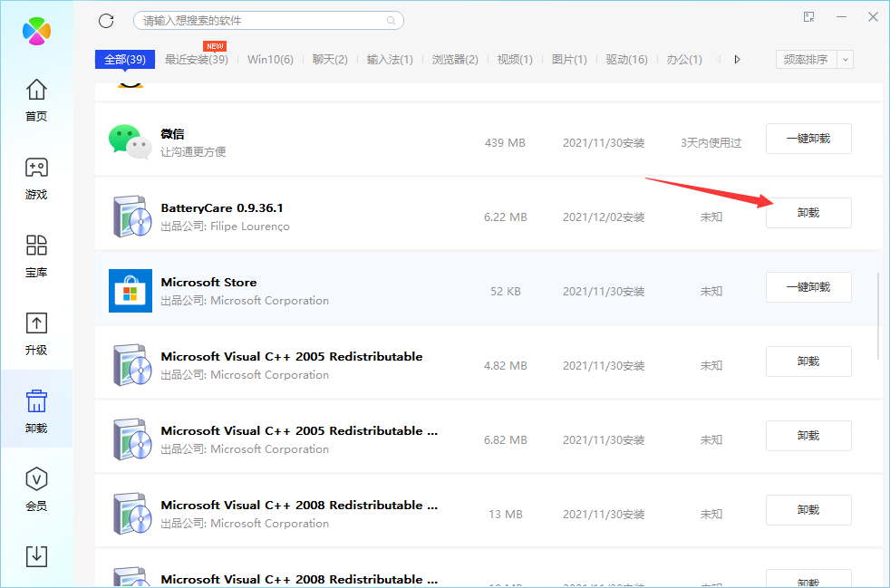Click the 3天内使用过 usage text
The height and width of the screenshot is (588, 890).
point(711,143)
